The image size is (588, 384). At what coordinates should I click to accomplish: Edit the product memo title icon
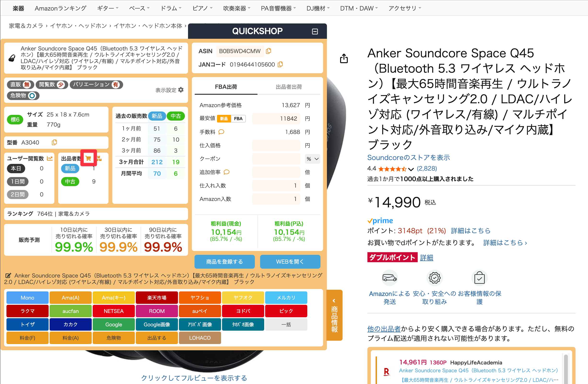click(x=8, y=275)
